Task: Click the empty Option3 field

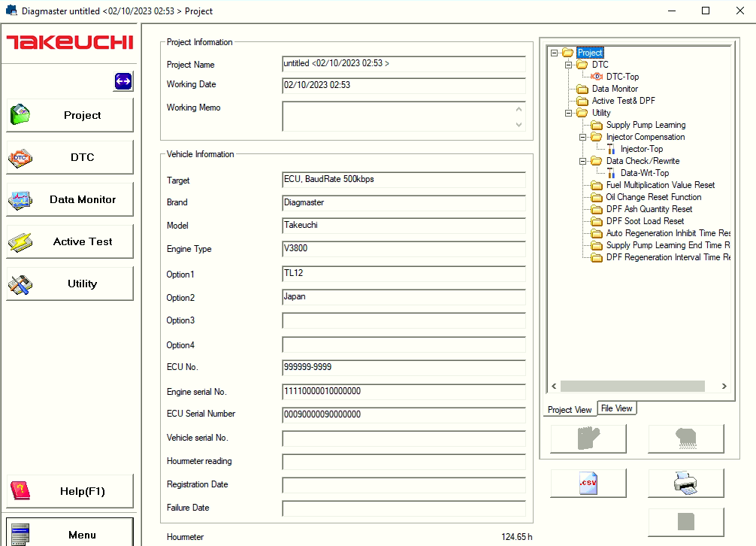Action: point(404,320)
